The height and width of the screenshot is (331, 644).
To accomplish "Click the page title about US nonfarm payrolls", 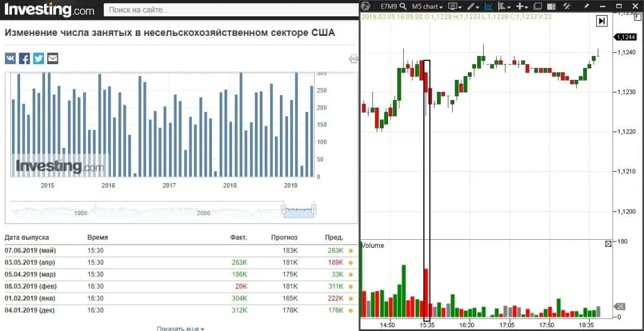I will (170, 33).
